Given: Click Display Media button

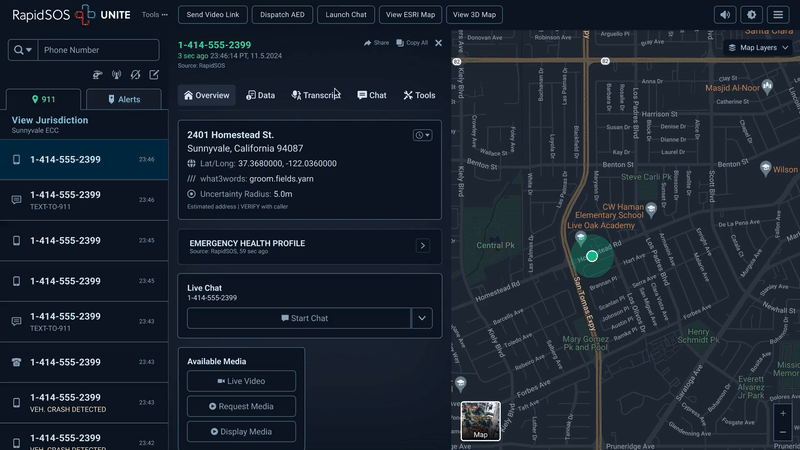Looking at the screenshot, I should click(241, 432).
